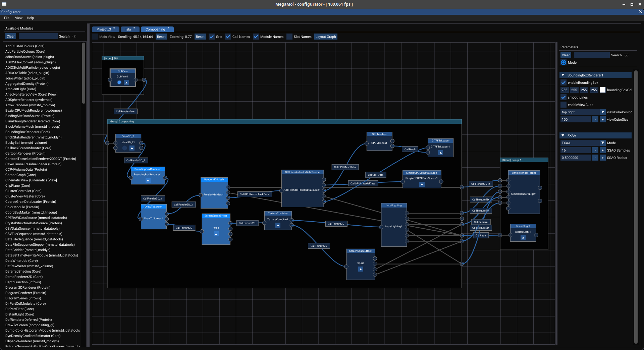Image resolution: width=644 pixels, height=350 pixels.
Task: Decrease SSAO Samples with the minus button
Action: coord(595,151)
